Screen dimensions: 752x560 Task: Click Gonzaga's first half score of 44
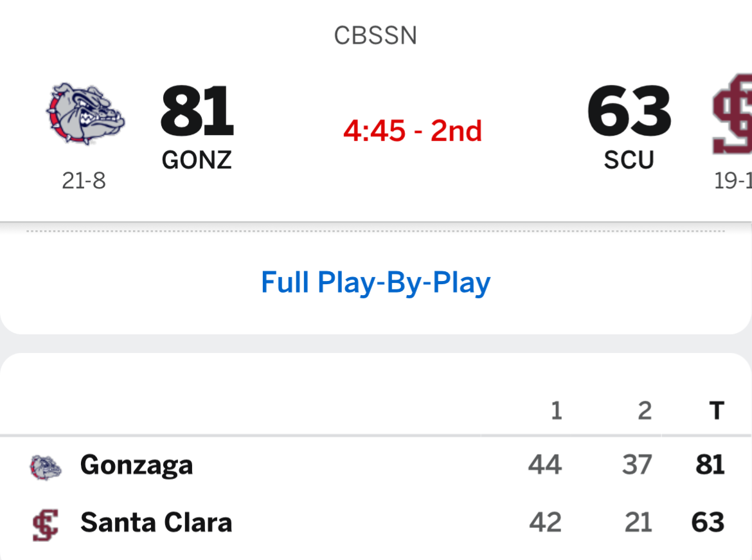point(545,465)
